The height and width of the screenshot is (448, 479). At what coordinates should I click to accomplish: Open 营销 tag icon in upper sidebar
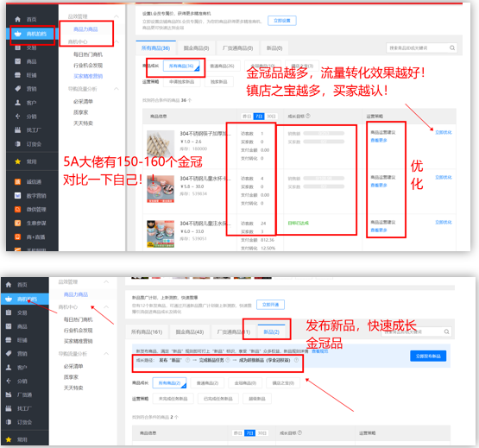[18, 89]
